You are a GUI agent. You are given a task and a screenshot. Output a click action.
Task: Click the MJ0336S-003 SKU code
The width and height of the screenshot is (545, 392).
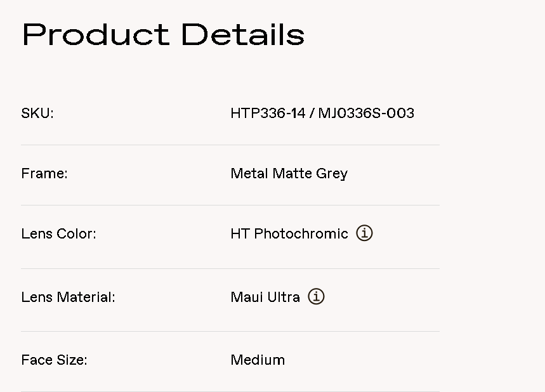pos(366,114)
